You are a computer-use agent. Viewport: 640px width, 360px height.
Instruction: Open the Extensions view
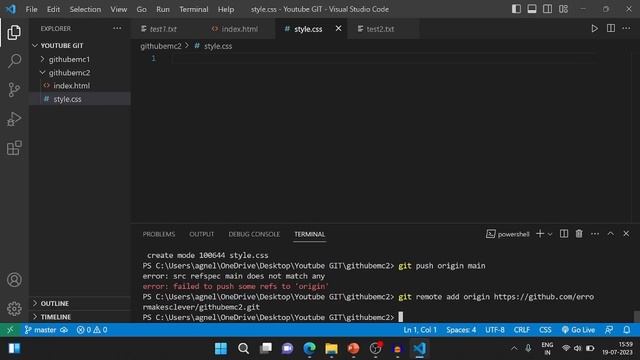14,148
